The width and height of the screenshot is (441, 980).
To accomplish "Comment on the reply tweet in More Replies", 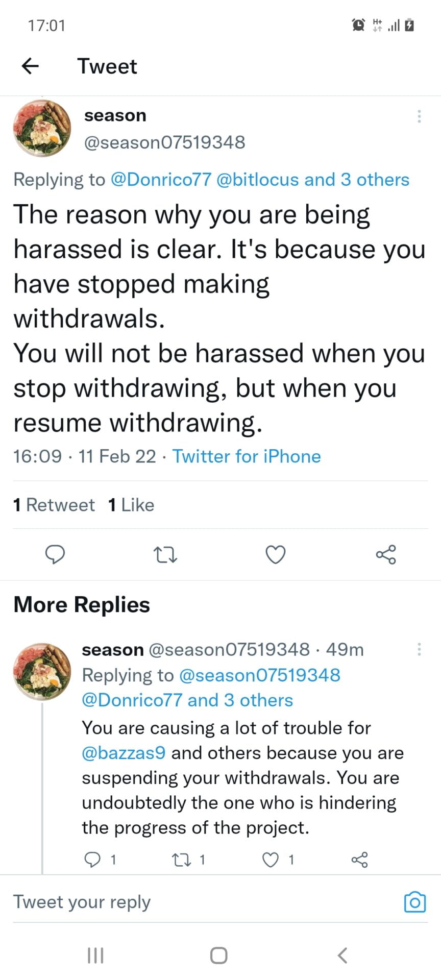I will click(92, 860).
